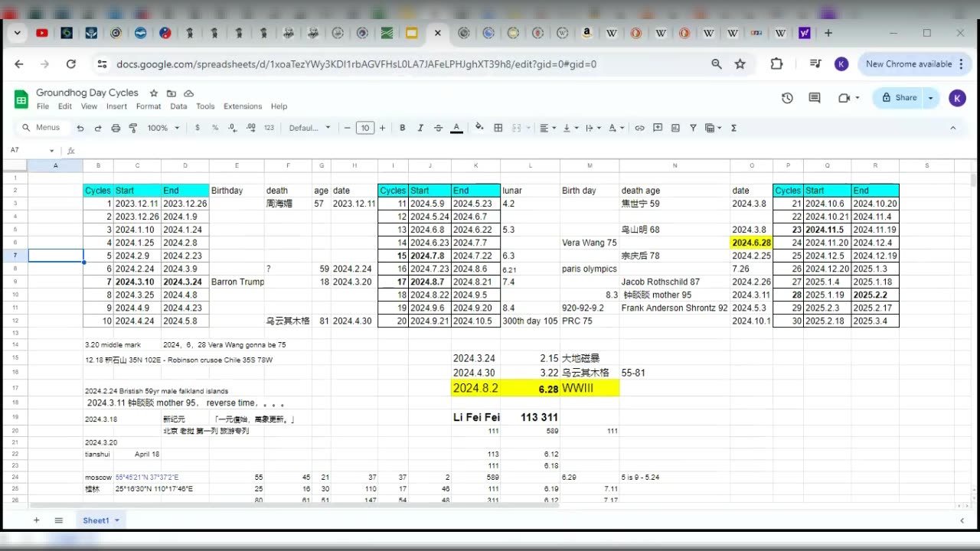Viewport: 980px width, 551px height.
Task: Create a filter
Action: 693,128
